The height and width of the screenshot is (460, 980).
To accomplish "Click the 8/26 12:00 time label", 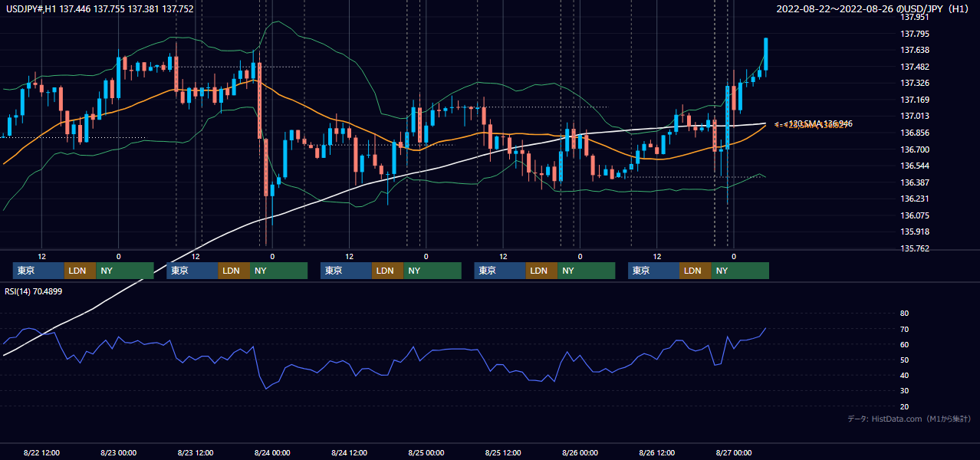I will 656,453.
